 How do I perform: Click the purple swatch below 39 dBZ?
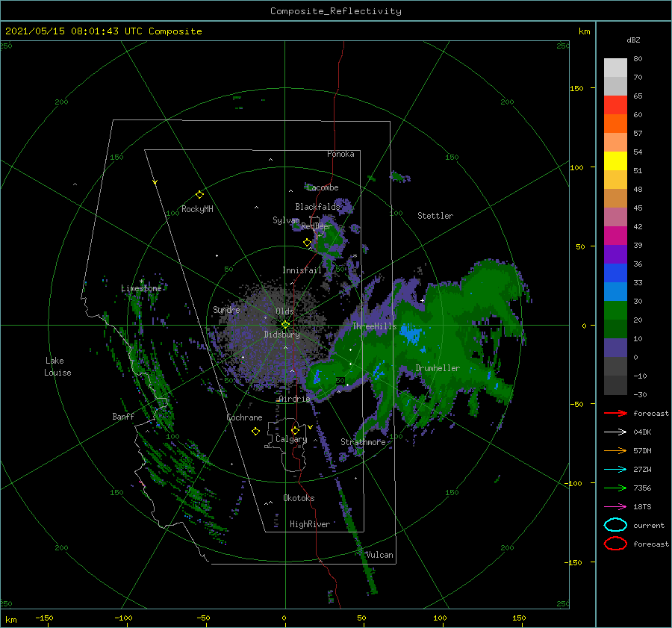[x=615, y=255]
